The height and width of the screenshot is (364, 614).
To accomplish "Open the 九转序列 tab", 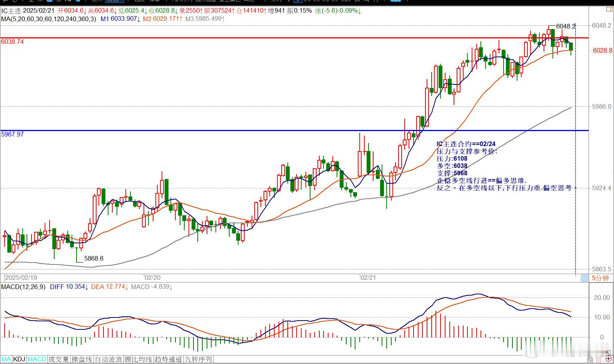I will (x=198, y=359).
